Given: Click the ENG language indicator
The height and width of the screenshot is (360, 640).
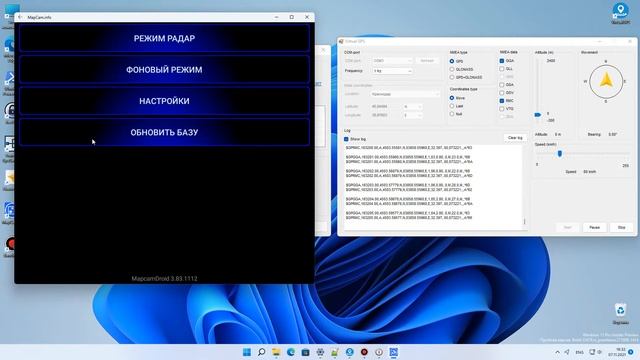Looking at the screenshot, I should 580,352.
